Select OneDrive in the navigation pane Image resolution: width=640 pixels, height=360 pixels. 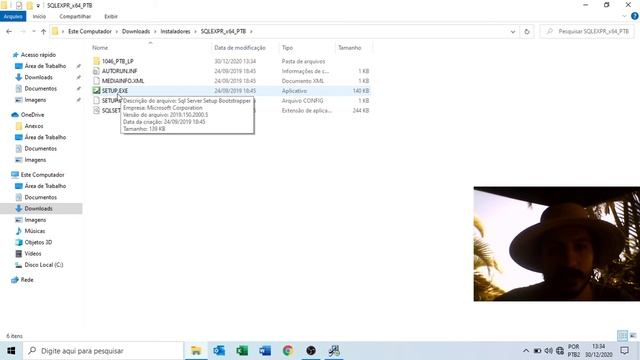(32, 115)
